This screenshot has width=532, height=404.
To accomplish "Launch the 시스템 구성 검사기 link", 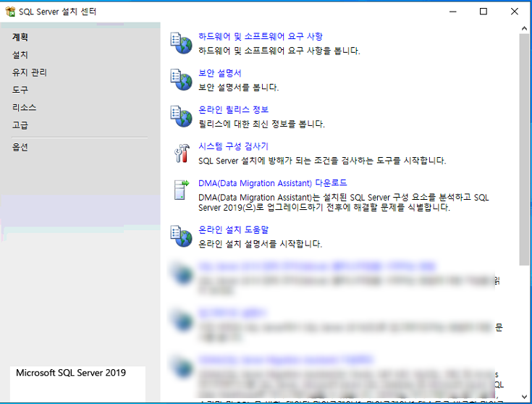I will pyautogui.click(x=233, y=146).
